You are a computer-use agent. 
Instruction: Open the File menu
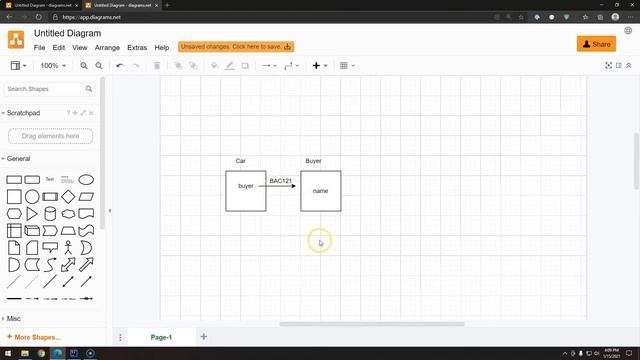coord(39,48)
